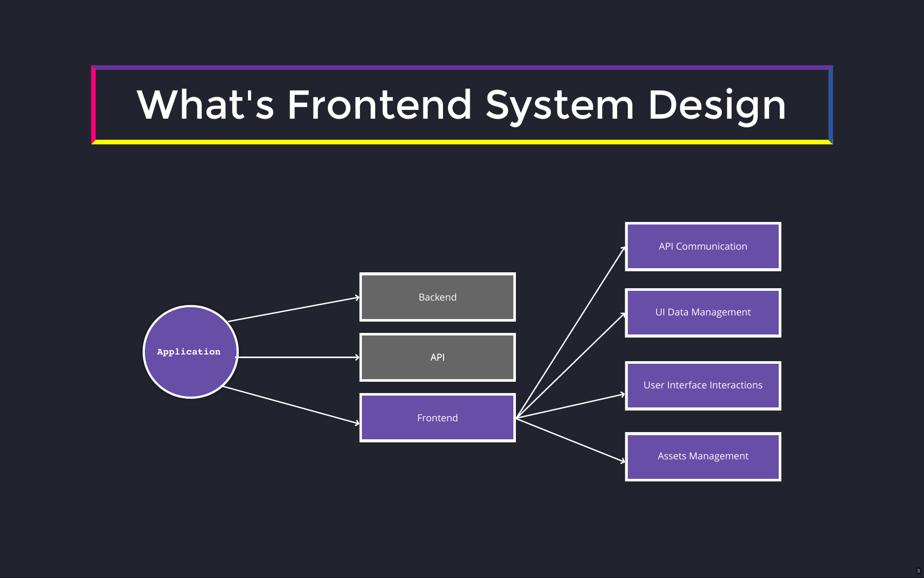This screenshot has width=924, height=578.
Task: Click the Assets Management box
Action: 703,456
